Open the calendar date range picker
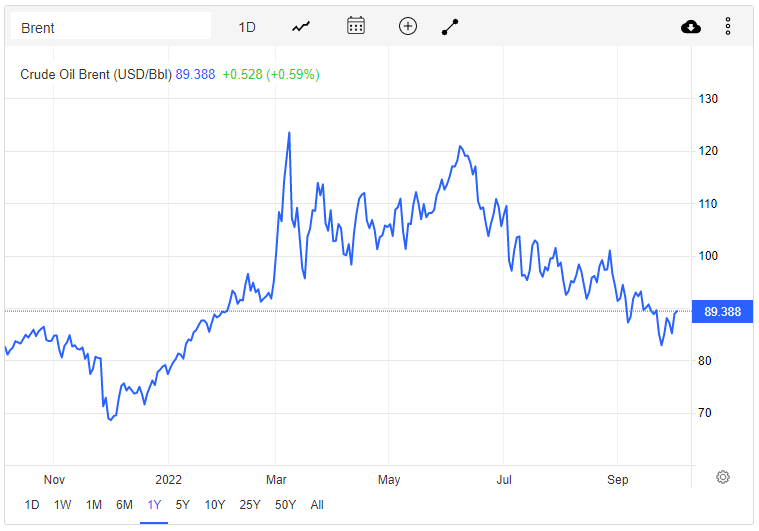The width and height of the screenshot is (759, 531). pos(356,26)
